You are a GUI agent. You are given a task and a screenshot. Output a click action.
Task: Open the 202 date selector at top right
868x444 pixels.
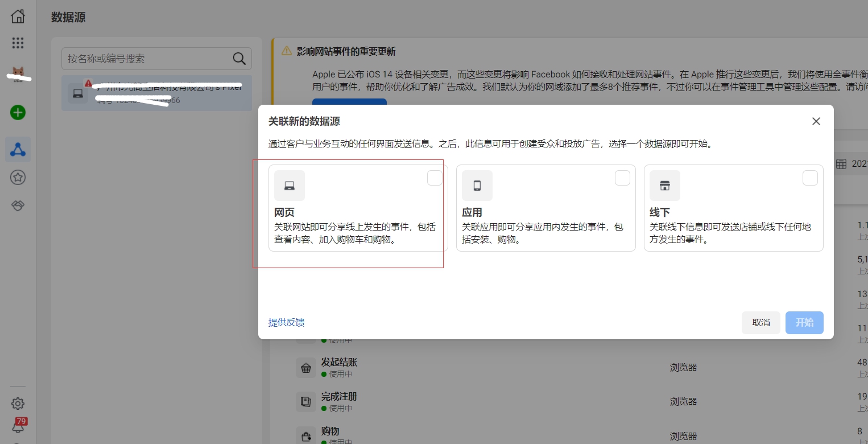tap(852, 163)
